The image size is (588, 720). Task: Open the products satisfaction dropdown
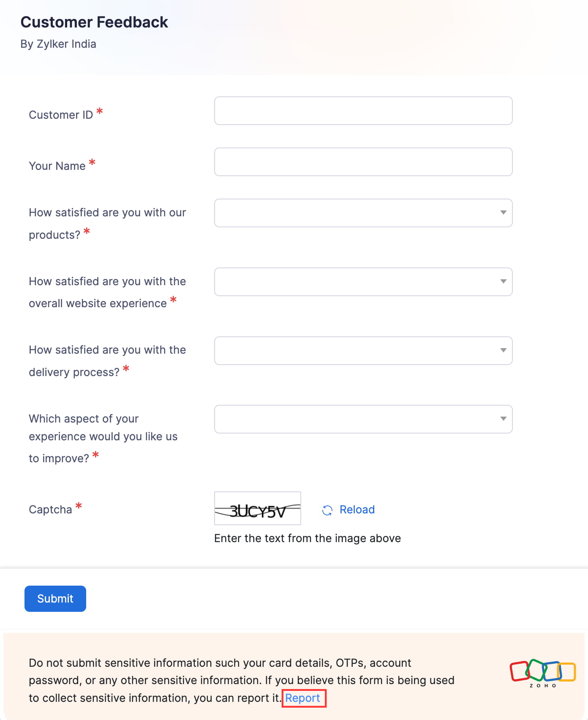pos(363,213)
